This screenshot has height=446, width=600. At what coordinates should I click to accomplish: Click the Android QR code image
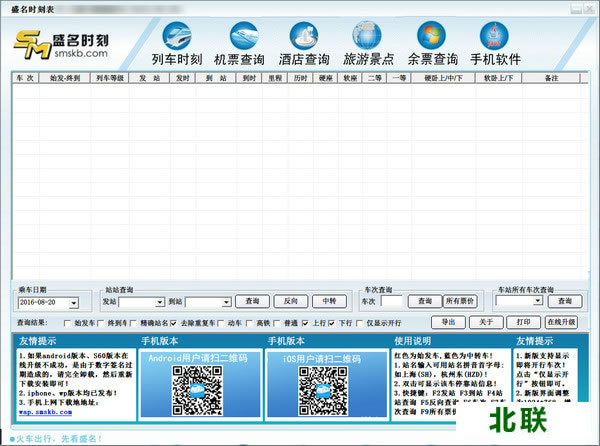193,391
